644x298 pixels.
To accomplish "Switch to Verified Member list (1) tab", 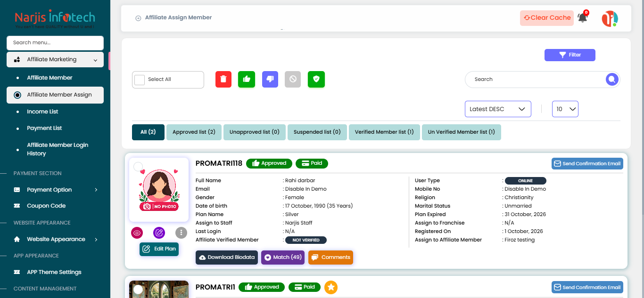I will [x=384, y=132].
